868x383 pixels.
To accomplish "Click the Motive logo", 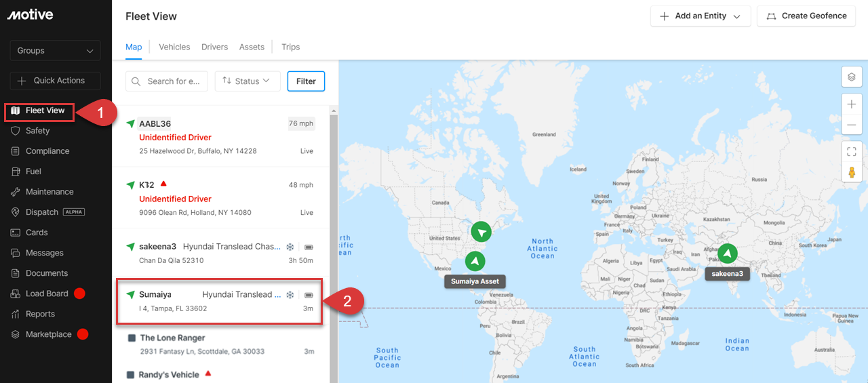I will coord(31,15).
